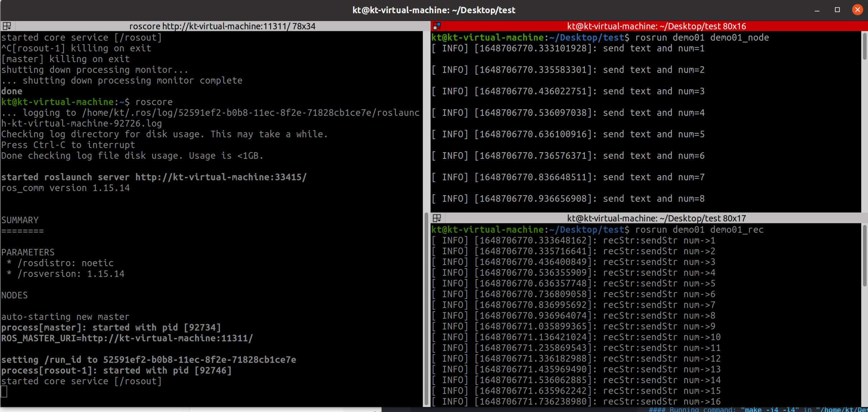Click scrollbar thumb of demo01_node pane
This screenshot has width=868, height=412.
click(x=864, y=47)
